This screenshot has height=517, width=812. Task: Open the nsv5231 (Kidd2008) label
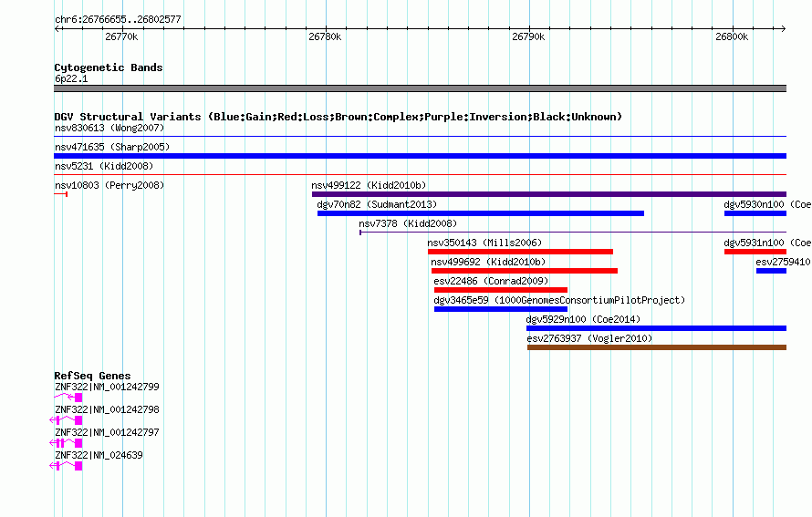[104, 166]
